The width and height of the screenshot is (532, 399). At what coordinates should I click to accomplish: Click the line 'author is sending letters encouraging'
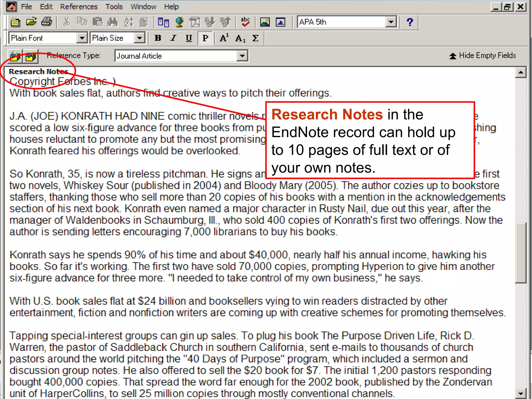coord(174,232)
